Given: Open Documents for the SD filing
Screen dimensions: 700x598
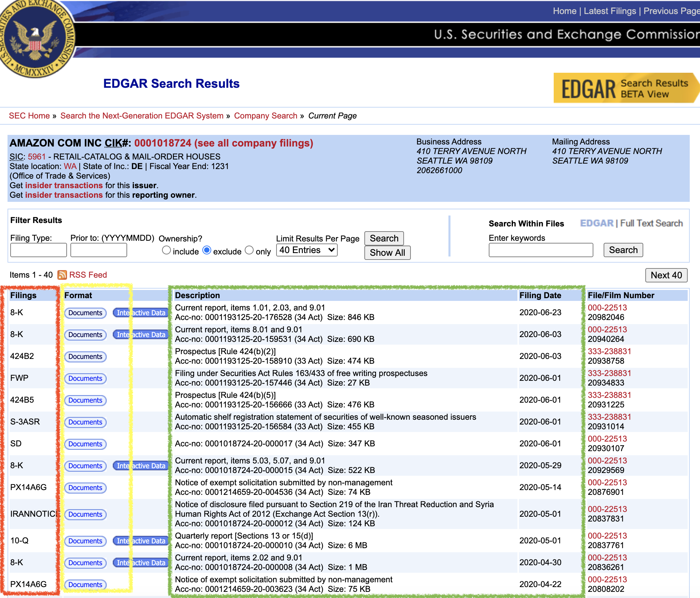Looking at the screenshot, I should tap(85, 444).
